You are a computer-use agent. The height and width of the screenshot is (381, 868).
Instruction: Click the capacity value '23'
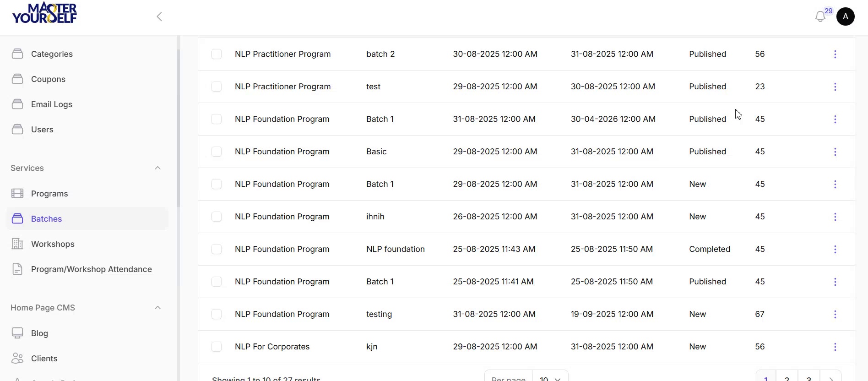760,87
